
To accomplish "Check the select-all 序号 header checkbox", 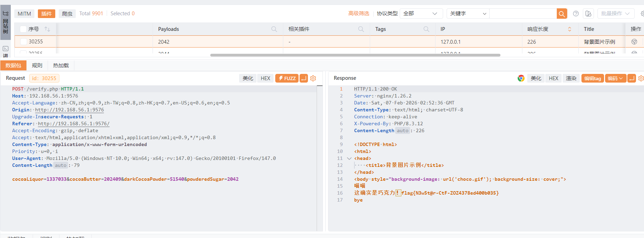I will 23,29.
